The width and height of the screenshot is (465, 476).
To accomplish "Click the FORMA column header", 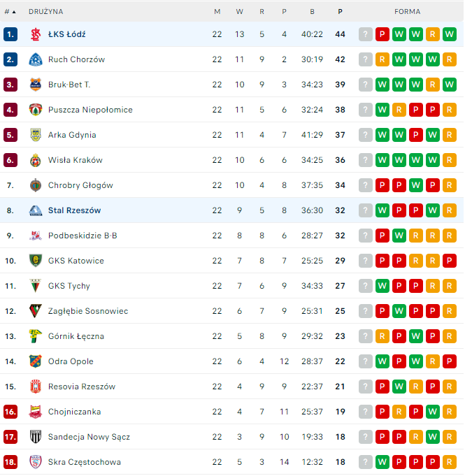I will click(x=407, y=11).
